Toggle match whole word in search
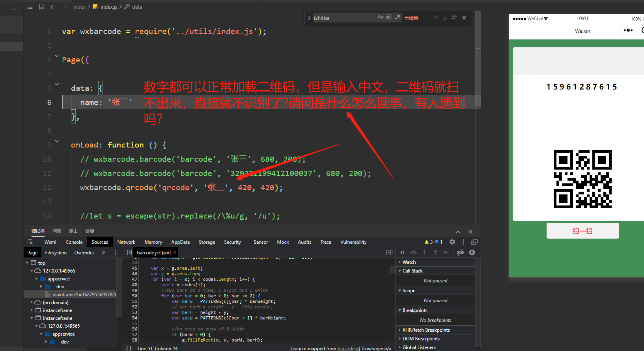This screenshot has width=644, height=351. (389, 17)
